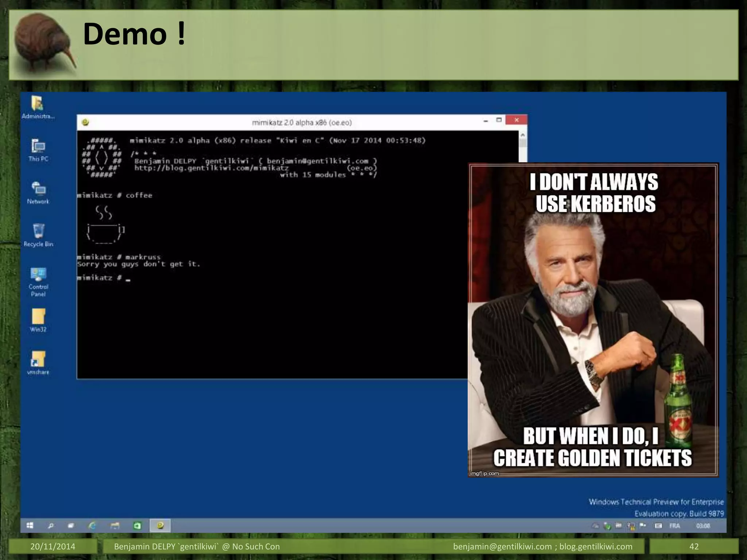
Task: Open the This PC desktop icon
Action: coord(38,150)
